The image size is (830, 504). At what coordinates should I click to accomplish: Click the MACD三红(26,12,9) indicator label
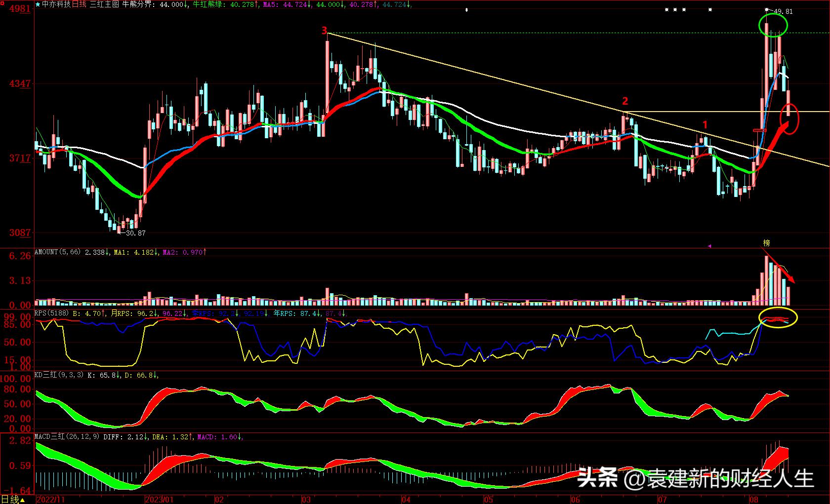coord(67,437)
